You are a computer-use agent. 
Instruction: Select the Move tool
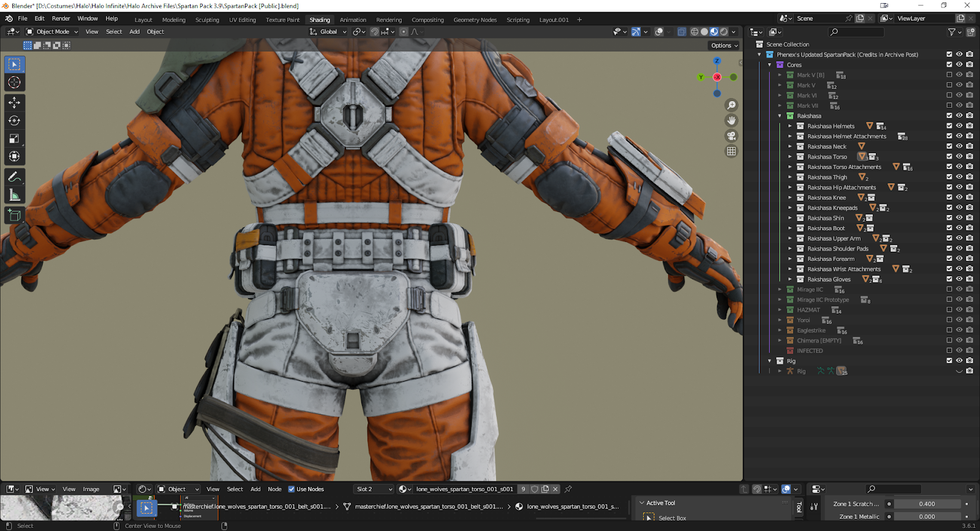(x=15, y=102)
